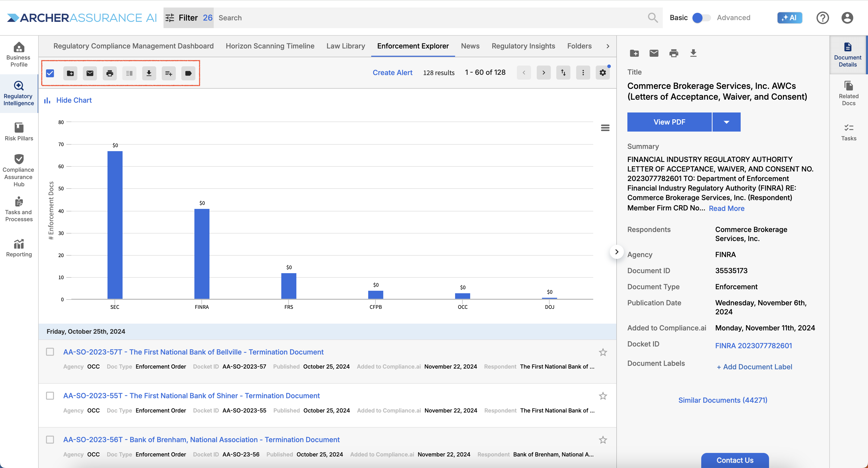Open Business Profile in sidebar
Viewport: 868px width, 468px height.
click(x=19, y=54)
